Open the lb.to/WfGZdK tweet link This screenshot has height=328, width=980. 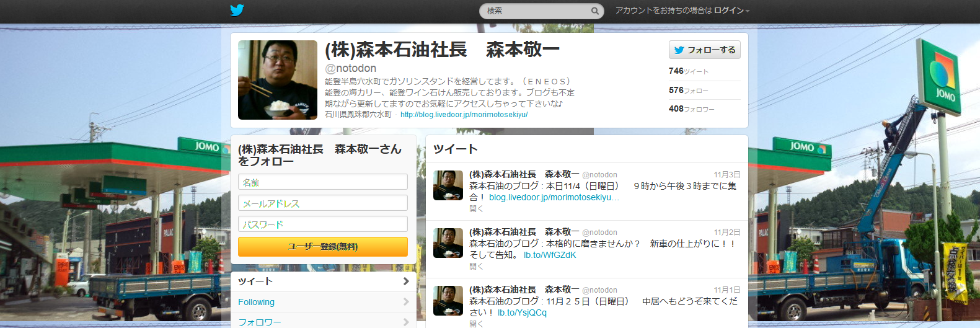click(549, 255)
